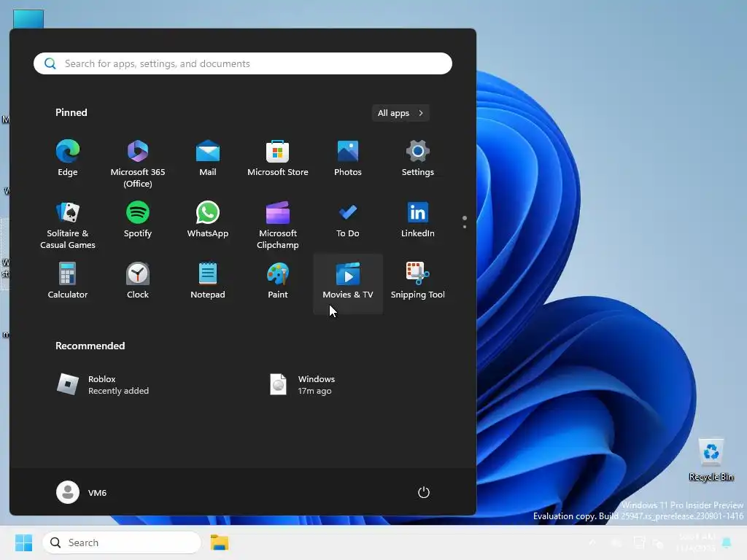The height and width of the screenshot is (560, 747).
Task: Open Microsoft Store from pinned apps
Action: click(278, 159)
